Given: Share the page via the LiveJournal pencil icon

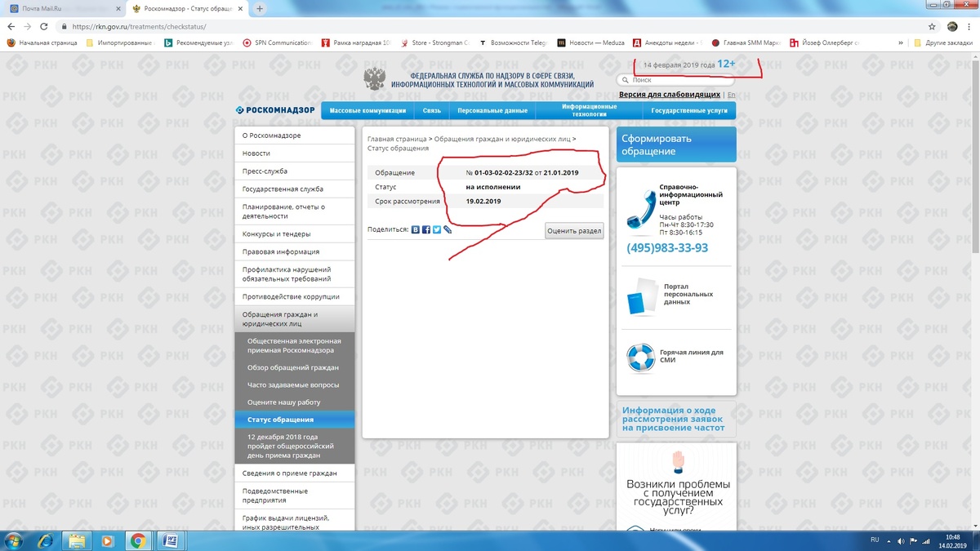Looking at the screenshot, I should coord(448,230).
